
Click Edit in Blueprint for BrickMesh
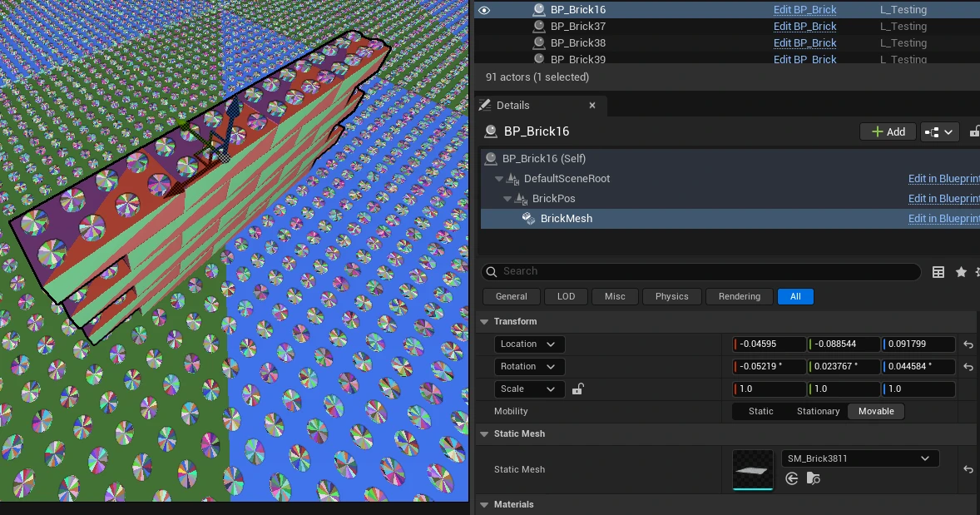pos(943,218)
